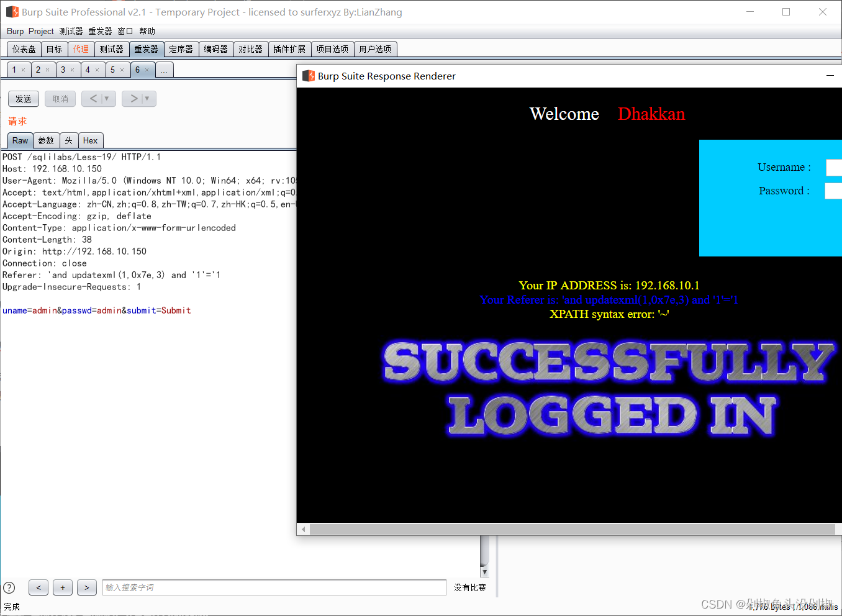The image size is (842, 616).
Task: Switch to the 重发器 repeater tab
Action: tap(147, 49)
